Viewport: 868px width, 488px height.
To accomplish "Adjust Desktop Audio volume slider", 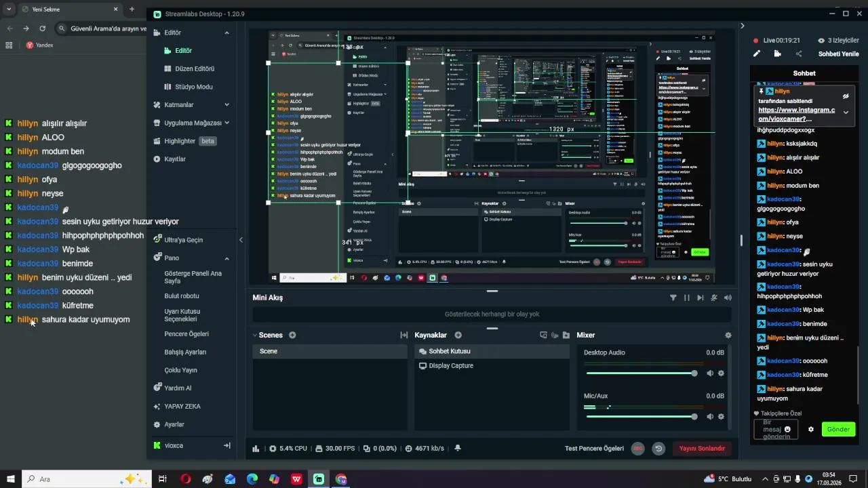I will (642, 373).
